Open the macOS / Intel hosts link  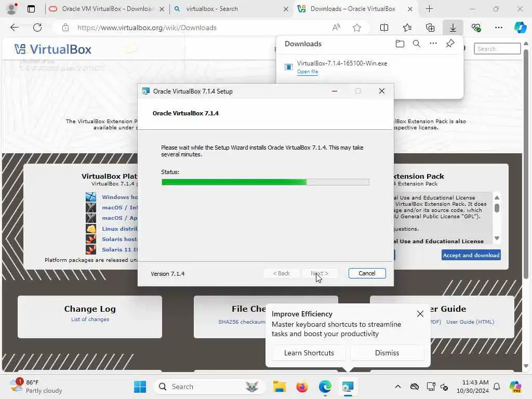[120, 207]
